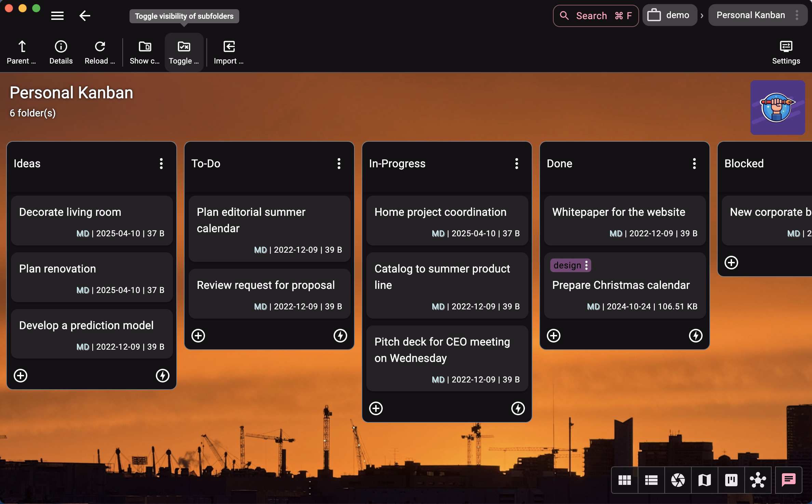Open the Done column options menu
This screenshot has height=504, width=812.
click(694, 164)
